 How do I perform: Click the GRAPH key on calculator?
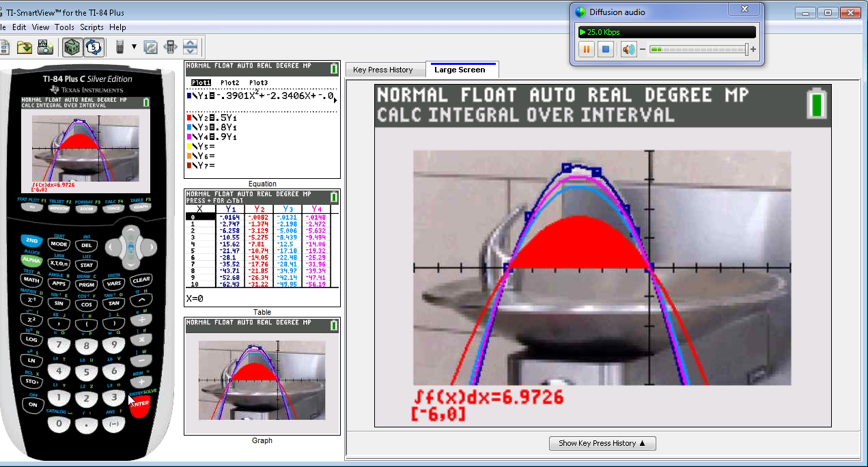click(x=141, y=207)
